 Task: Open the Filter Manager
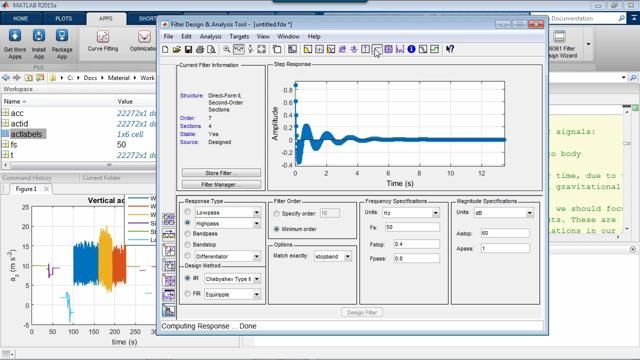coord(221,184)
